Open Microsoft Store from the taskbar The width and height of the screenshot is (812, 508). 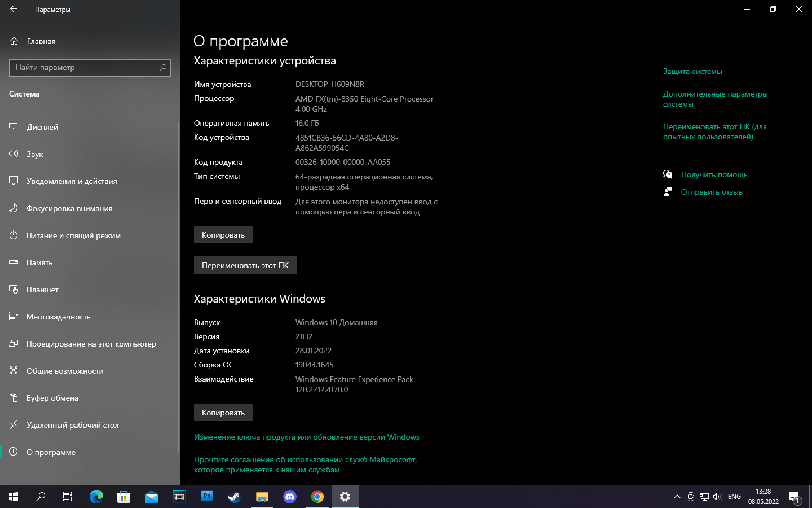[x=123, y=497]
